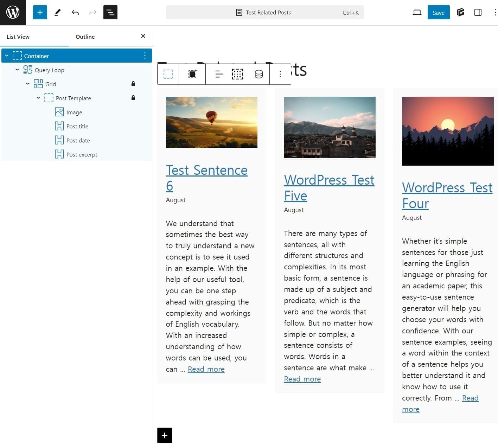The image size is (498, 448).
Task: Open block toolbar three-dot options
Action: [280, 74]
